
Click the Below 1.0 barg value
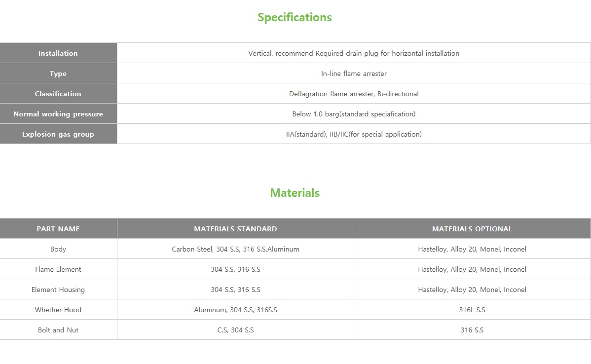pyautogui.click(x=354, y=114)
